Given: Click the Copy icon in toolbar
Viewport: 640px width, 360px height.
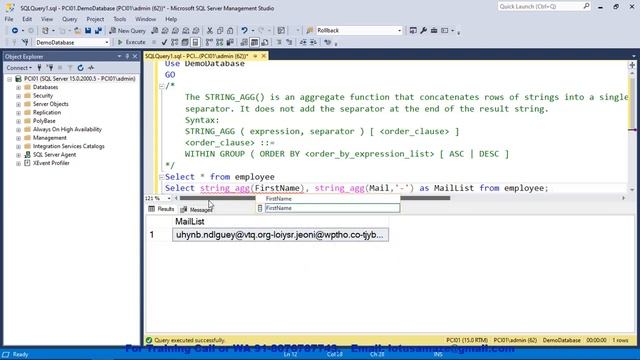Looking at the screenshot, I should [x=220, y=31].
